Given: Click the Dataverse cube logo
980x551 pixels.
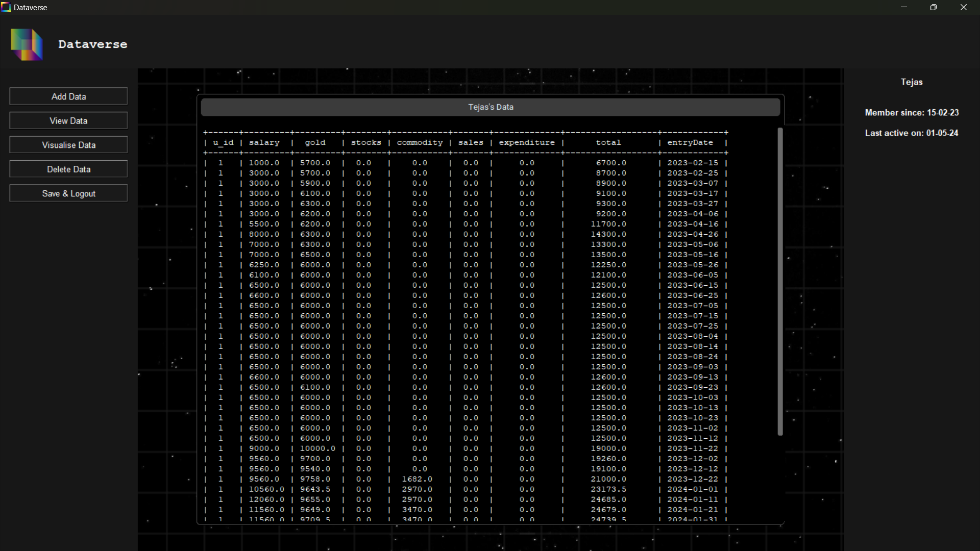Looking at the screenshot, I should pyautogui.click(x=27, y=44).
